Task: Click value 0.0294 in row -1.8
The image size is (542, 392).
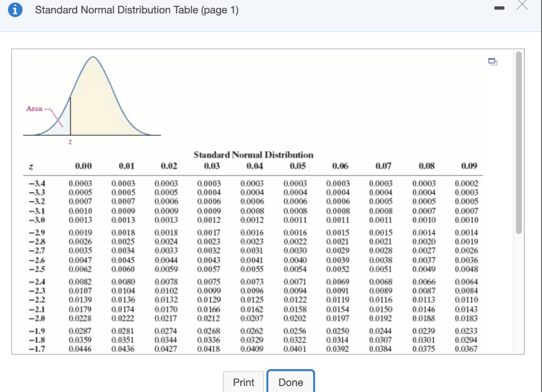Action: pyautogui.click(x=466, y=340)
